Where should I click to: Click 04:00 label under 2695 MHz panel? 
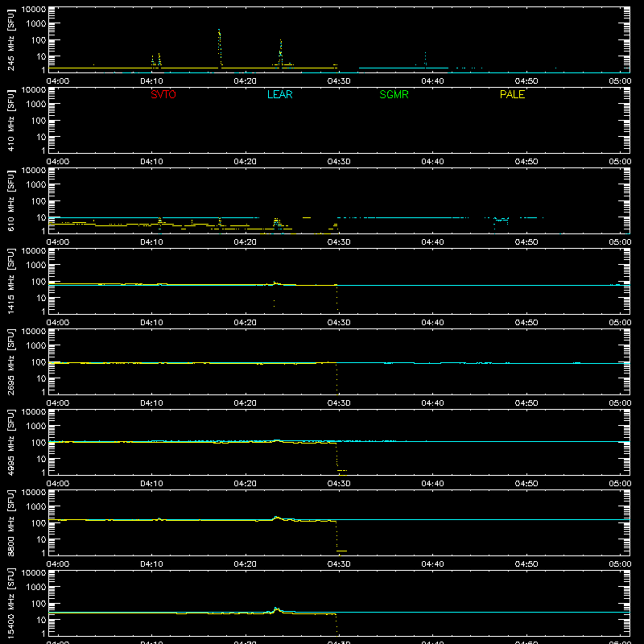click(58, 403)
